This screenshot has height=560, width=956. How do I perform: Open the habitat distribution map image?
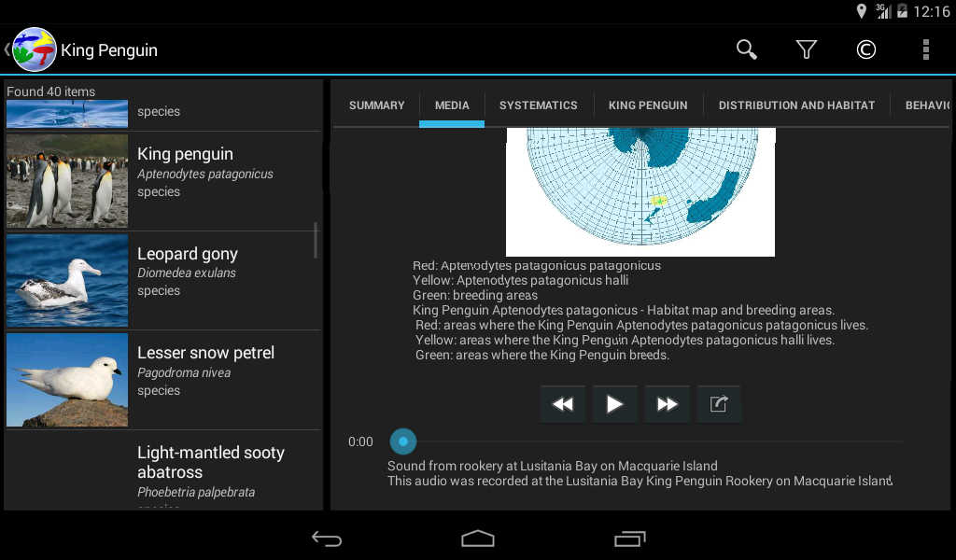[x=640, y=192]
